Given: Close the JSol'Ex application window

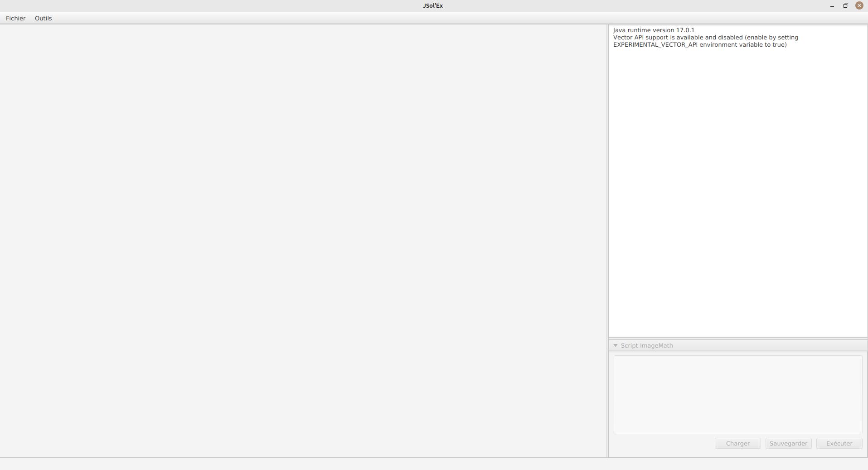Looking at the screenshot, I should 859,6.
